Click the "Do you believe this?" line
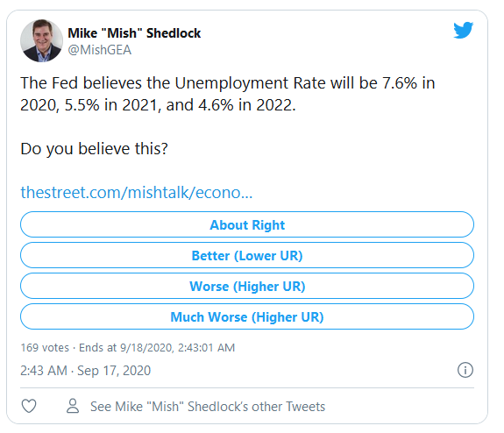This screenshot has width=504, height=433. 94,149
